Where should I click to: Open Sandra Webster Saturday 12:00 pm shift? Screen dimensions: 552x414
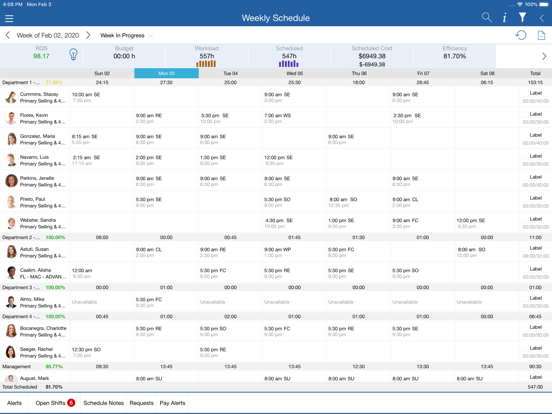(487, 223)
